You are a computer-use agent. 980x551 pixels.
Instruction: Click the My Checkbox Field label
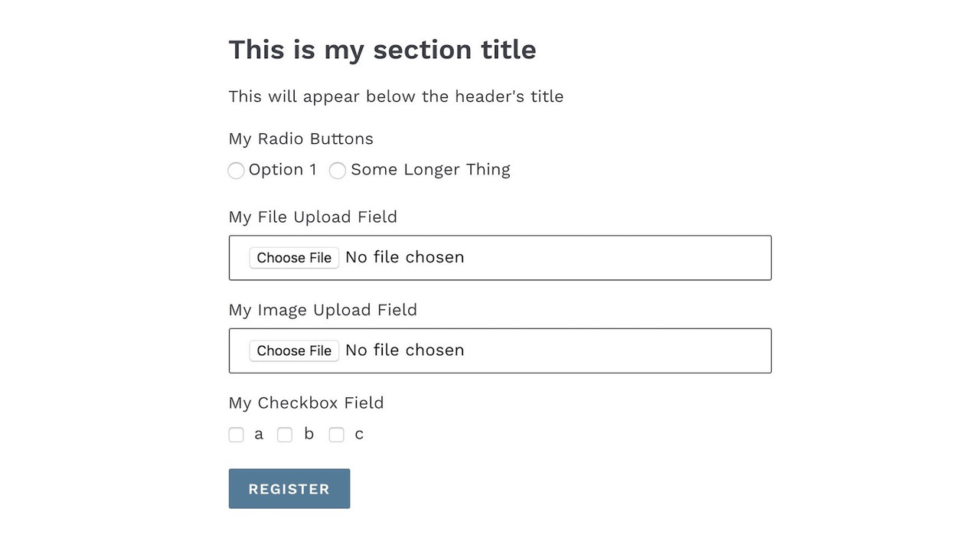coord(306,403)
